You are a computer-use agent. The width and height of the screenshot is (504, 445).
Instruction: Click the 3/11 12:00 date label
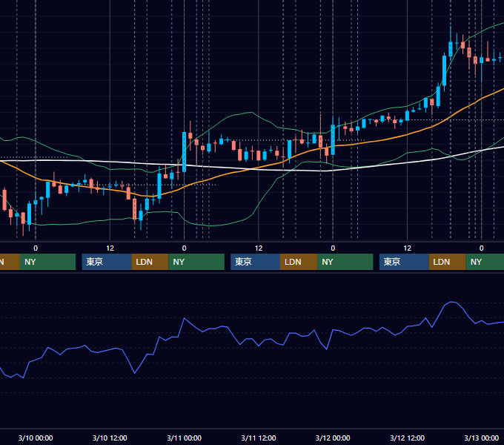pos(259,438)
